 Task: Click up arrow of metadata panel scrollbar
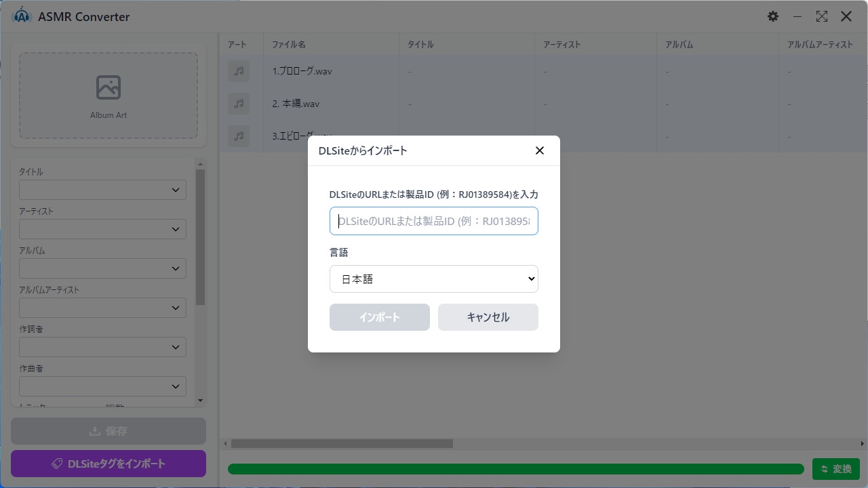[200, 163]
